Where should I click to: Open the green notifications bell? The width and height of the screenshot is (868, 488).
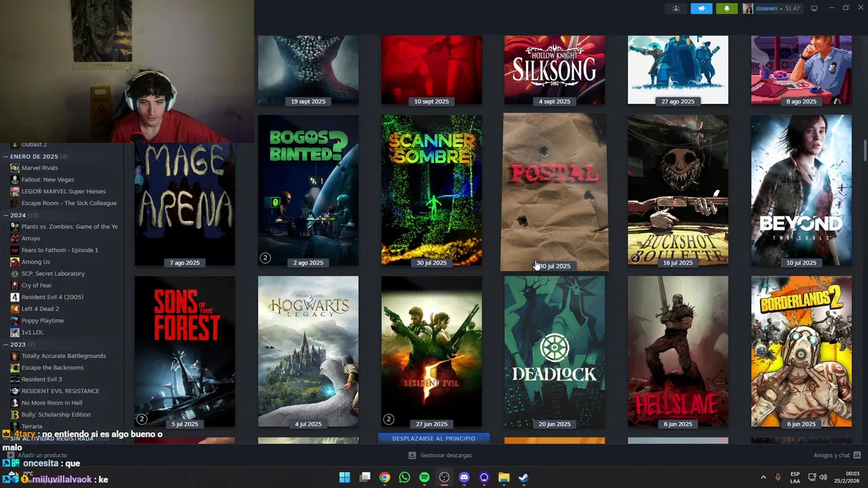coord(727,8)
